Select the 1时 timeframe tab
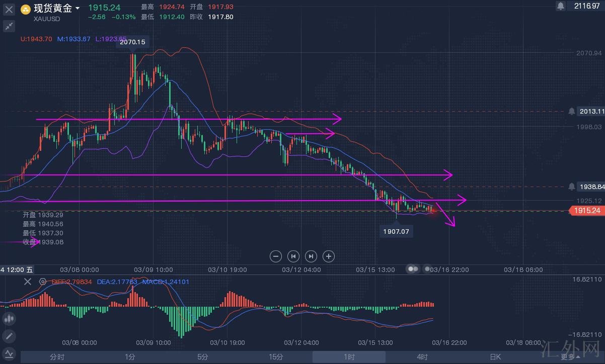This screenshot has width=605, height=364. point(349,357)
